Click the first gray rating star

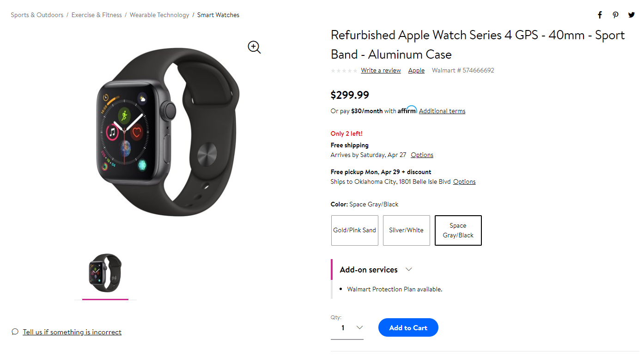tap(333, 70)
